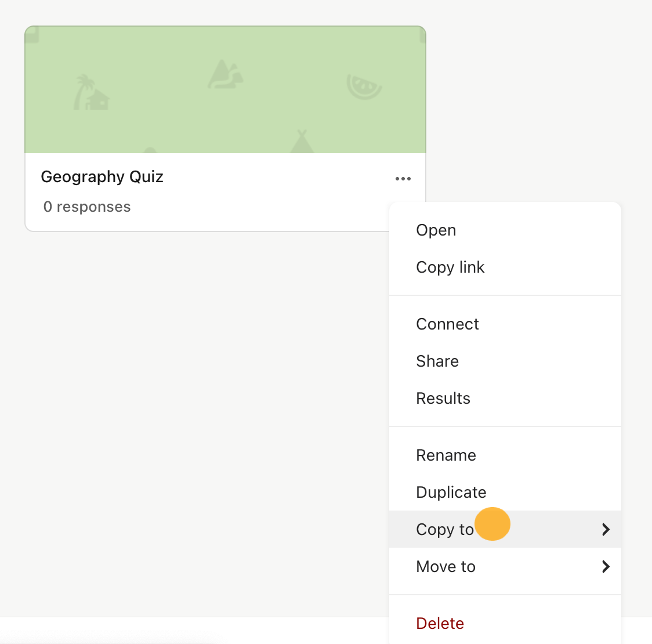Select Rename in the menu
The image size is (652, 644).
[505, 455]
